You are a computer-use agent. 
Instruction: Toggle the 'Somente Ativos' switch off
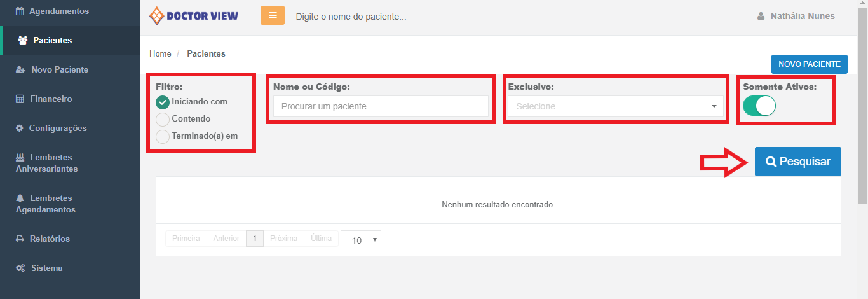pos(759,106)
